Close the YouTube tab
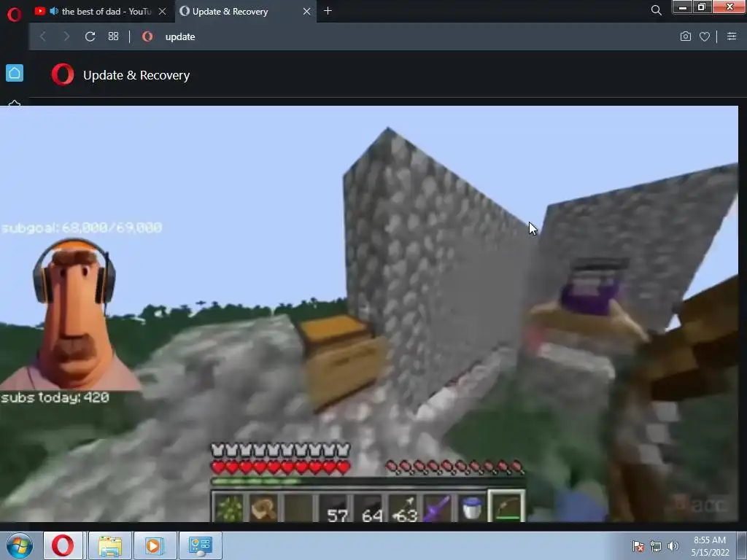Screen dimensions: 747x560 tap(162, 12)
